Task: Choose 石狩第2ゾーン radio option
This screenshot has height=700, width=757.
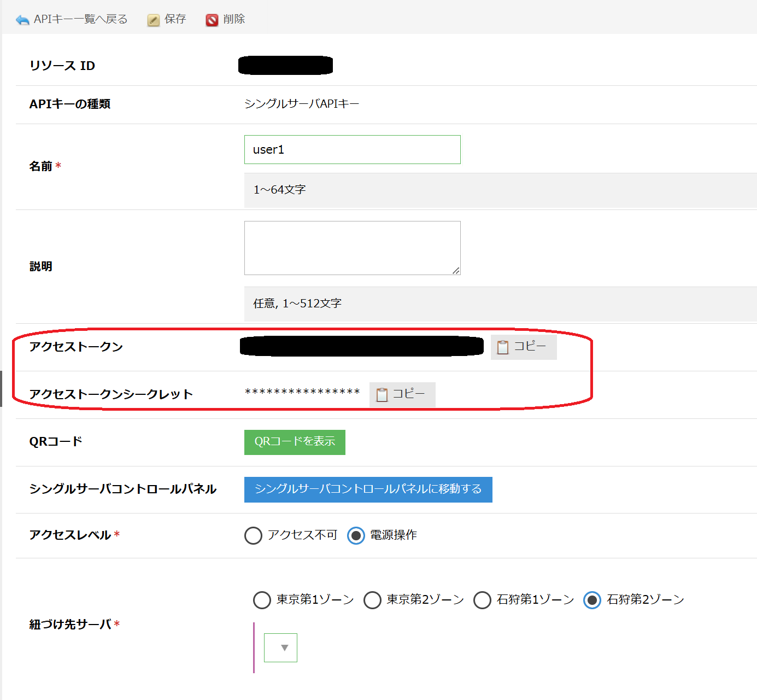Action: [x=592, y=600]
